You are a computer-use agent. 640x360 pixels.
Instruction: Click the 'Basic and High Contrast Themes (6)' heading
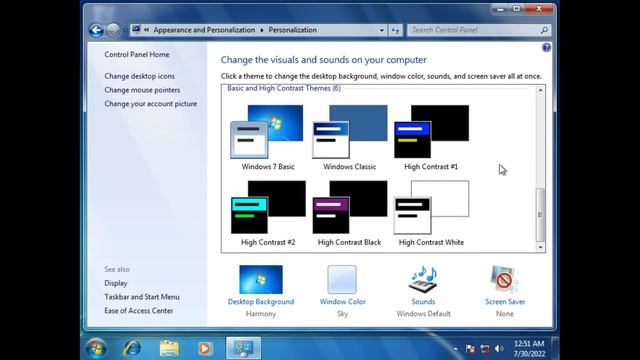click(x=284, y=88)
